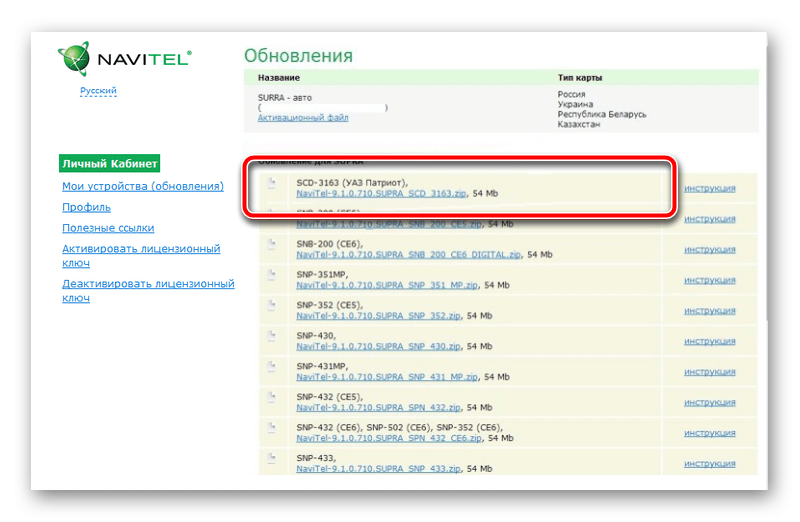Click file icon beside SNP-433
The height and width of the screenshot is (522, 800).
coord(272,458)
